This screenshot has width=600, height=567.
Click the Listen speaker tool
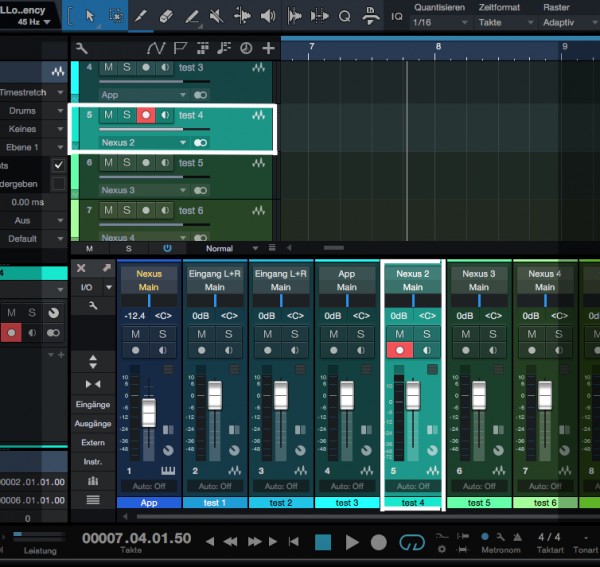268,16
